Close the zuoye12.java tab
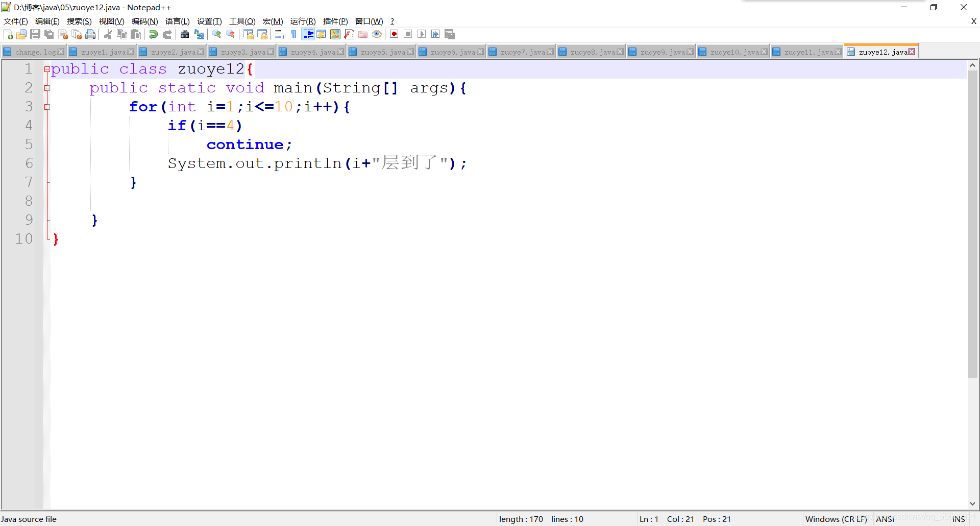Viewport: 980px width, 526px height. point(912,52)
